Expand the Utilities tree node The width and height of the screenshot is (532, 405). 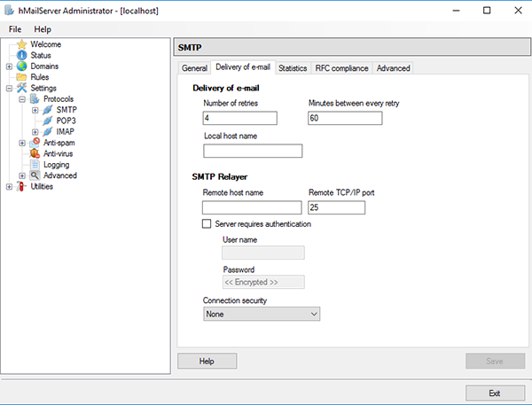9,187
